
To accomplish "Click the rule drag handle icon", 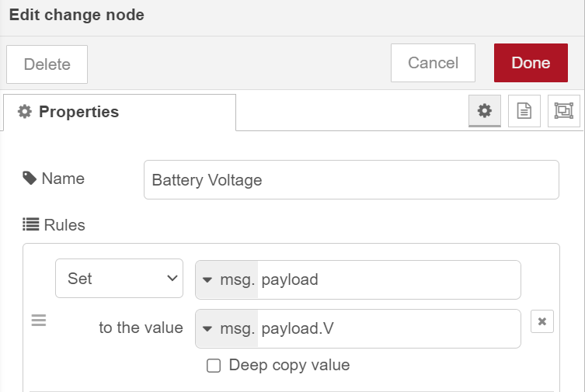I will click(x=39, y=320).
